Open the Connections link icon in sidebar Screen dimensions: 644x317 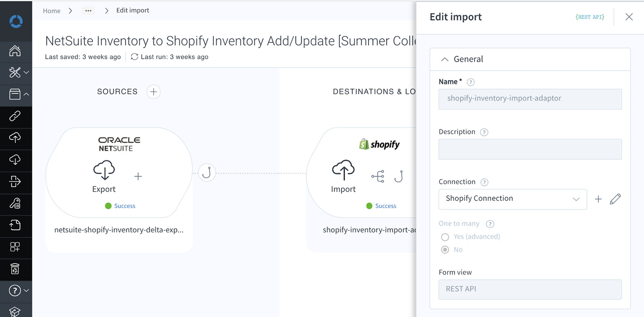click(x=15, y=116)
